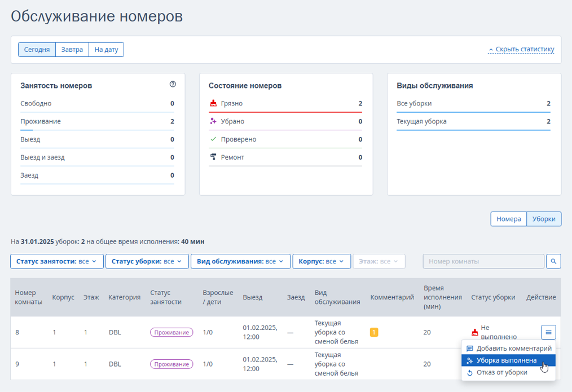The width and height of the screenshot is (572, 392).
Task: Click the Убрано sparkle icon
Action: 213,121
